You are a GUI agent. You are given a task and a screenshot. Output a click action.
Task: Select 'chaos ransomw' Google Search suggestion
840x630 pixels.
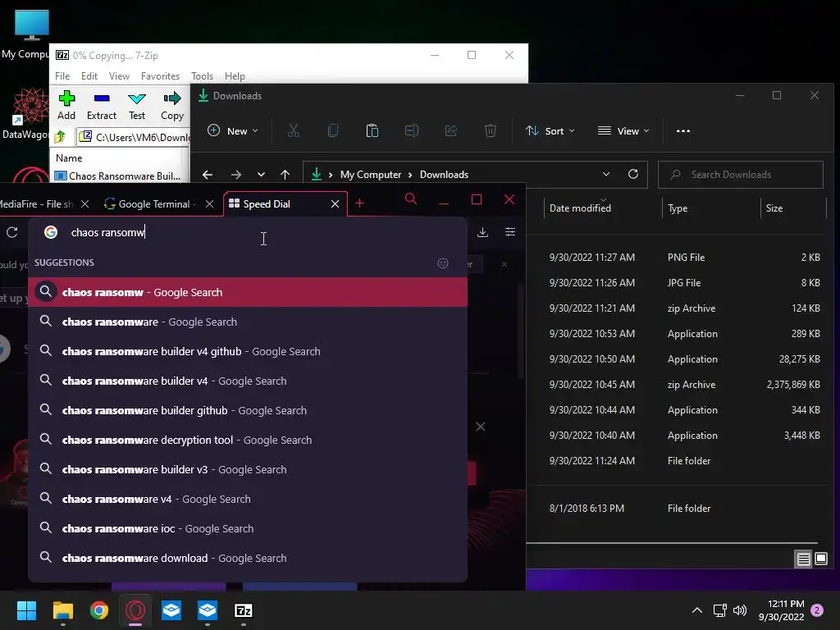click(248, 292)
